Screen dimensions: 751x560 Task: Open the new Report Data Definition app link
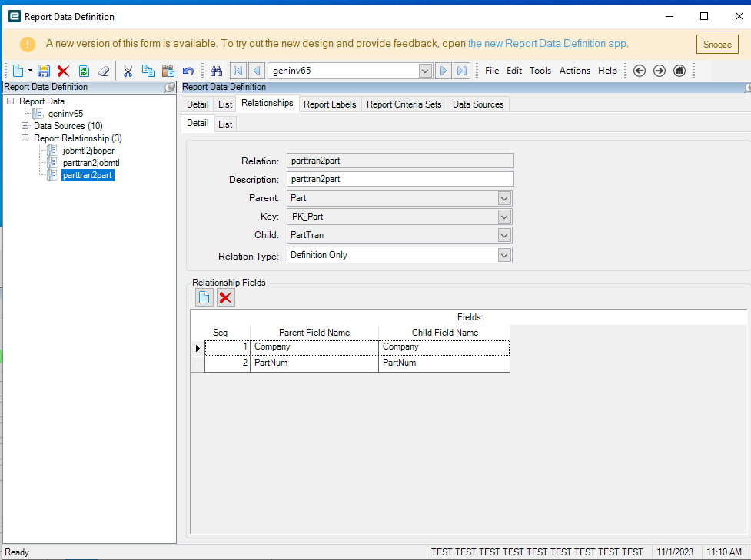[547, 44]
